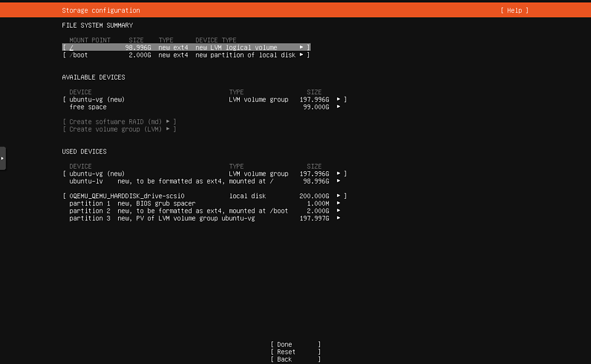
Task: Select Create volume group (LVM) option
Action: [x=119, y=129]
